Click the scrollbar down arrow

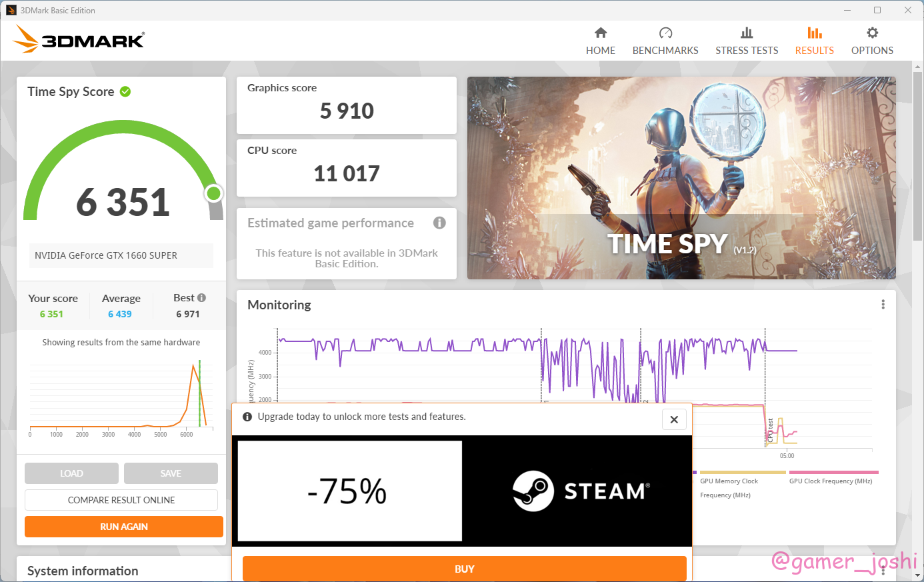[x=919, y=575]
